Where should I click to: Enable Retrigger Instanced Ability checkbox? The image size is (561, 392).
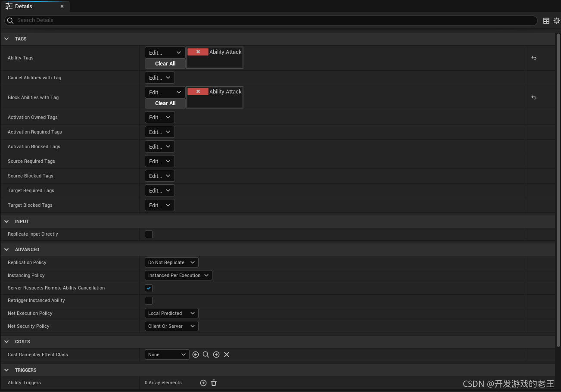tap(149, 301)
